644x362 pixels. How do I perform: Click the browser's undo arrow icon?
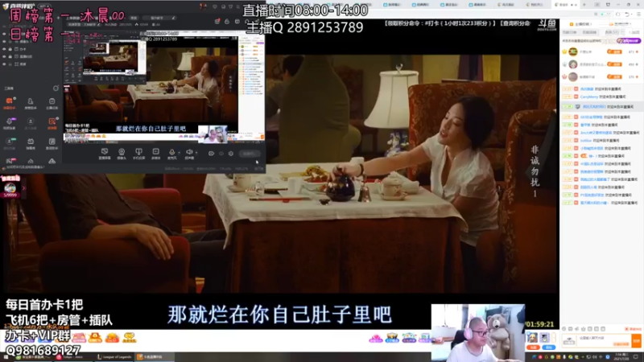627,14
